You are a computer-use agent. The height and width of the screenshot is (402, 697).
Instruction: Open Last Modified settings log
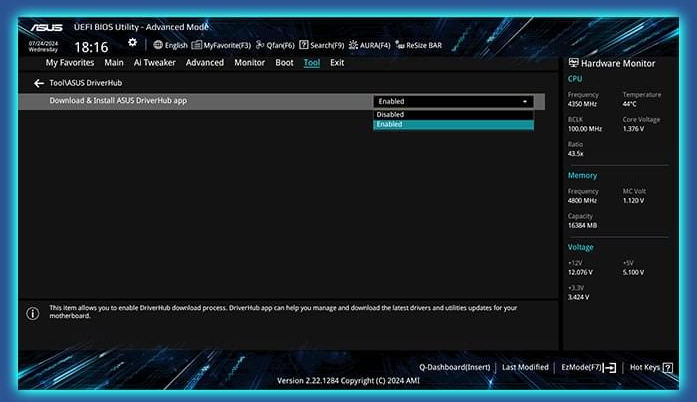click(x=525, y=367)
